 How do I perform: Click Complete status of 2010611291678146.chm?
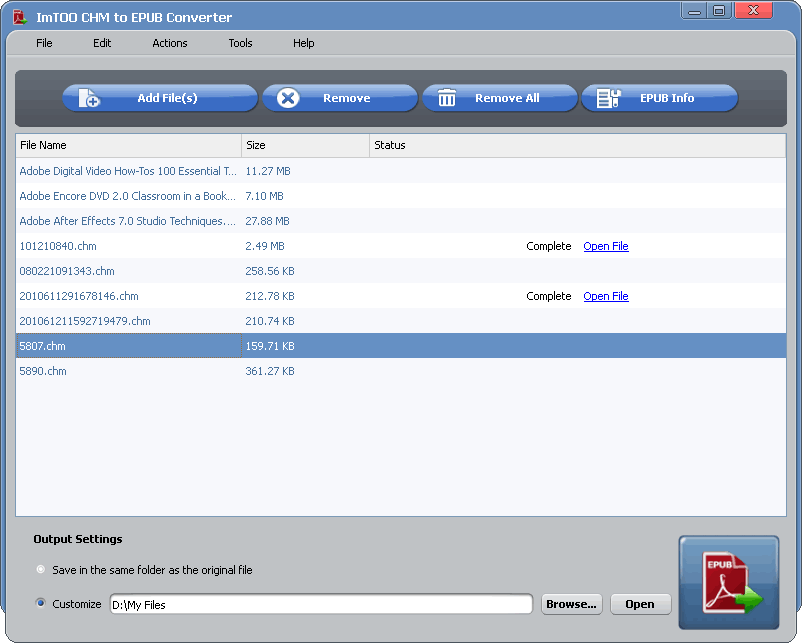[548, 296]
